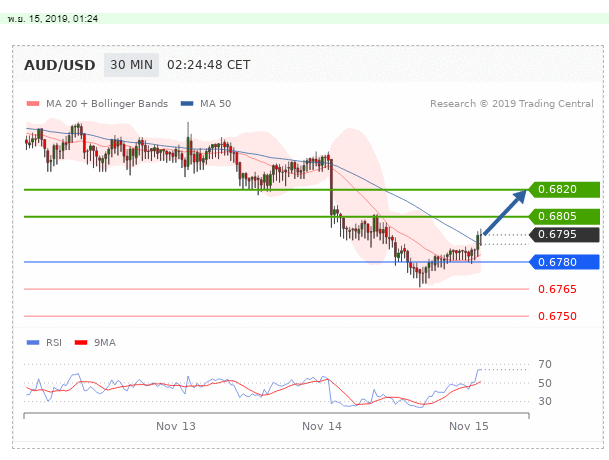Screen dimensions: 609x460
Task: Click the 9MA red legend swatch
Action: click(81, 343)
